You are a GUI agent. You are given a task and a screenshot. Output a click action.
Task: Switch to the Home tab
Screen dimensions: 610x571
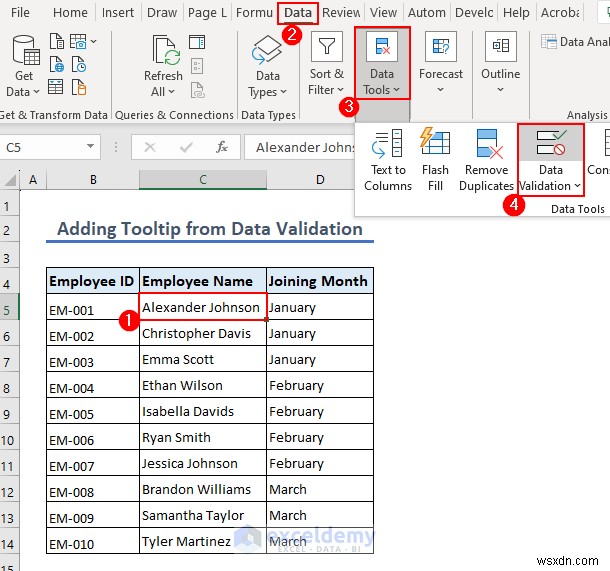click(x=70, y=13)
